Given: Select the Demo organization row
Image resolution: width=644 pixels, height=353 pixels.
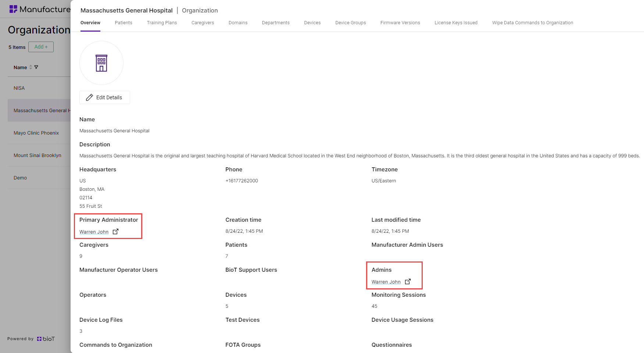Looking at the screenshot, I should coord(39,178).
